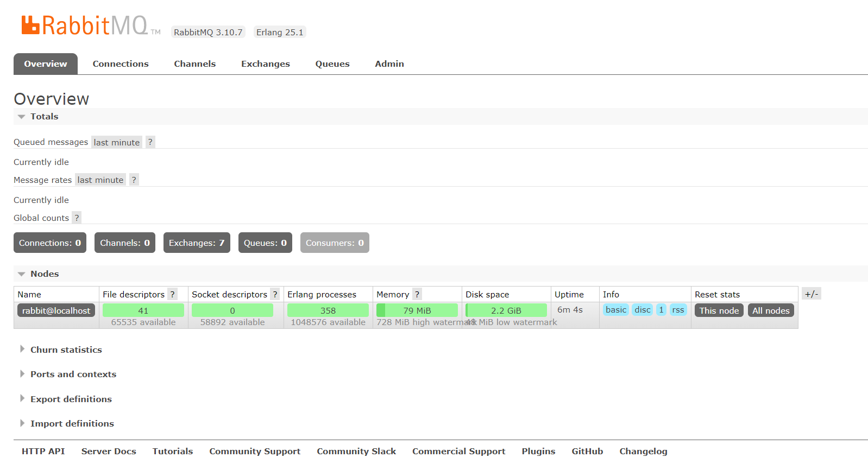Click the basic info tag

point(616,309)
